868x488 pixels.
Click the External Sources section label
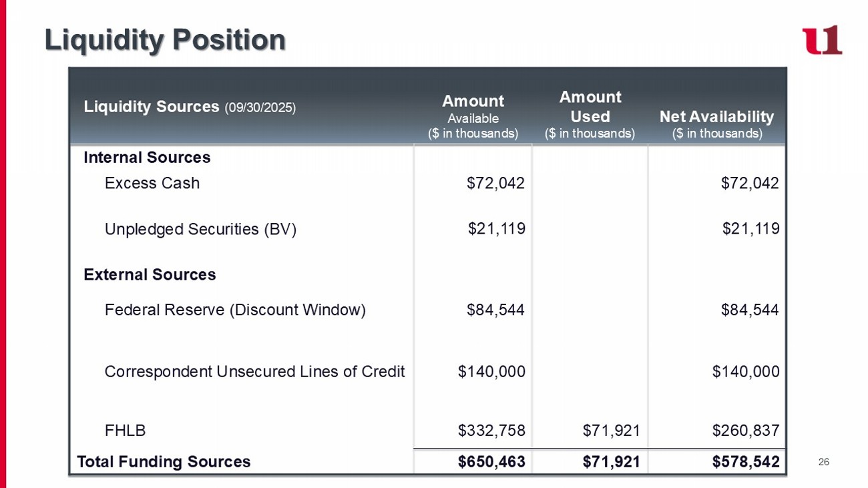150,275
